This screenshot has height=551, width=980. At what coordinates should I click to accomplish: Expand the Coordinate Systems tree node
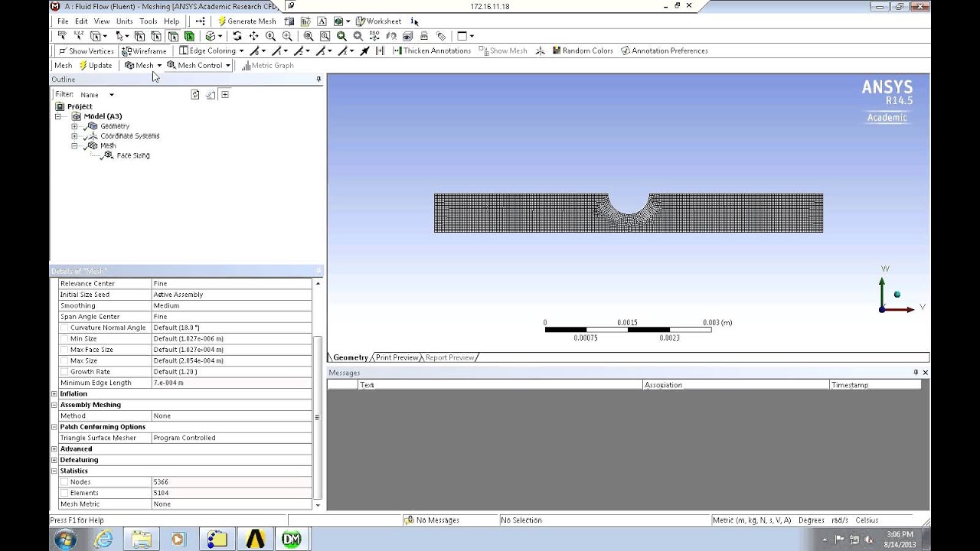pos(74,136)
